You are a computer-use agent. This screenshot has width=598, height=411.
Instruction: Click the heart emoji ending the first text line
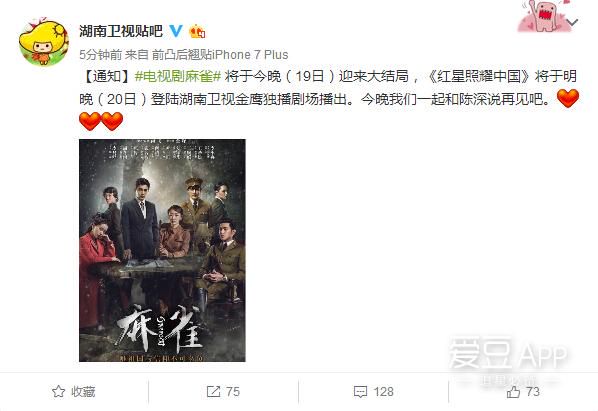[x=568, y=98]
